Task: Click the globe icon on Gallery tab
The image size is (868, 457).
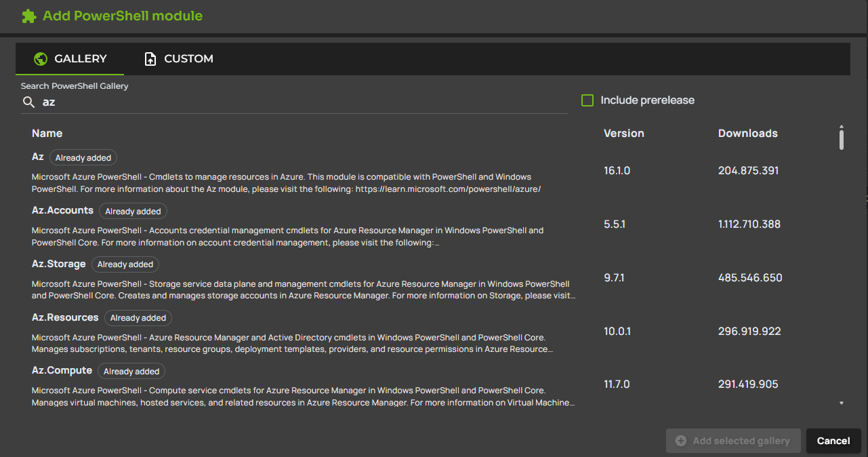Action: 40,59
